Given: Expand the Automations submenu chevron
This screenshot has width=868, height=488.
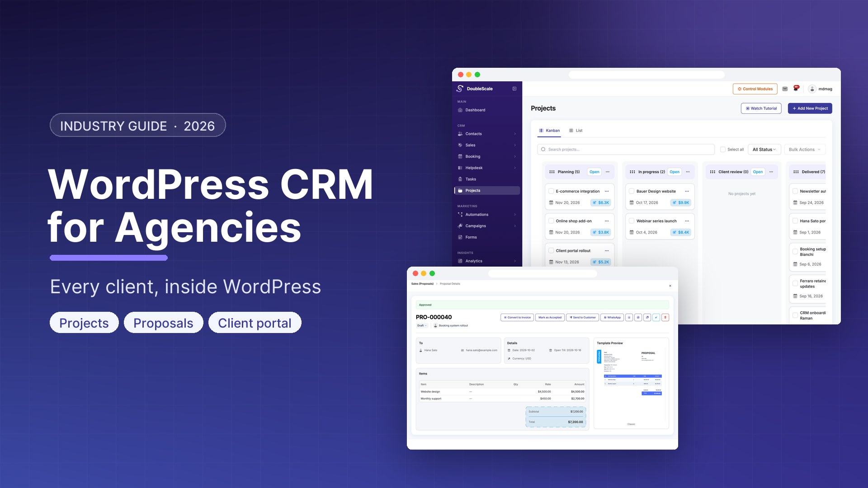Looking at the screenshot, I should point(515,215).
